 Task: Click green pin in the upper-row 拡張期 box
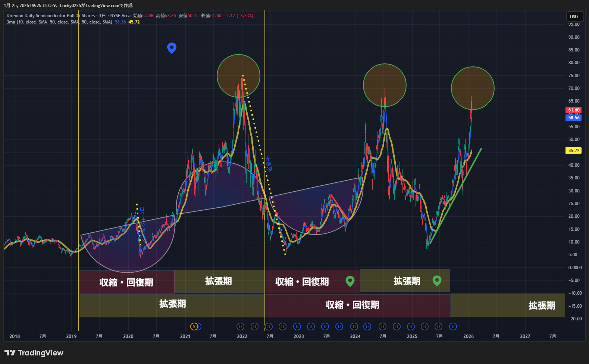437,280
